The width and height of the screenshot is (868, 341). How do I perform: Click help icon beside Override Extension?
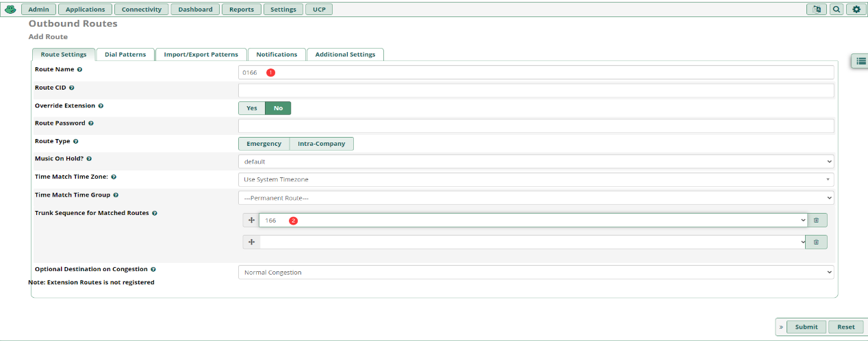101,106
